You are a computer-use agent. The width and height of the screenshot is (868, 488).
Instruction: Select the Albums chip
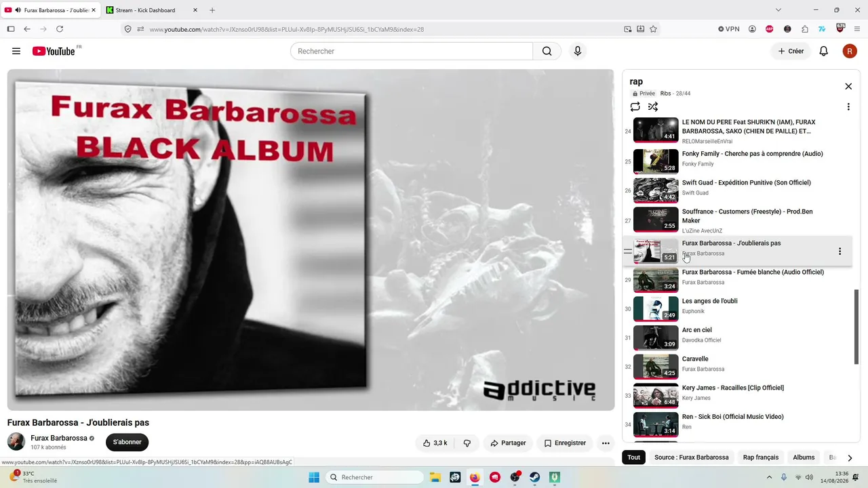click(804, 457)
